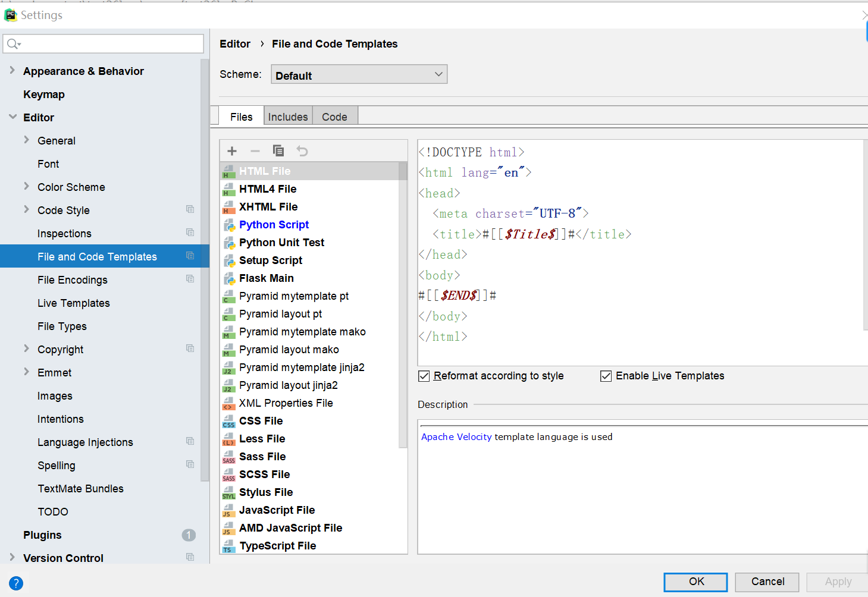Image resolution: width=868 pixels, height=597 pixels.
Task: Toggle Reformat according to style checkbox
Action: click(424, 376)
